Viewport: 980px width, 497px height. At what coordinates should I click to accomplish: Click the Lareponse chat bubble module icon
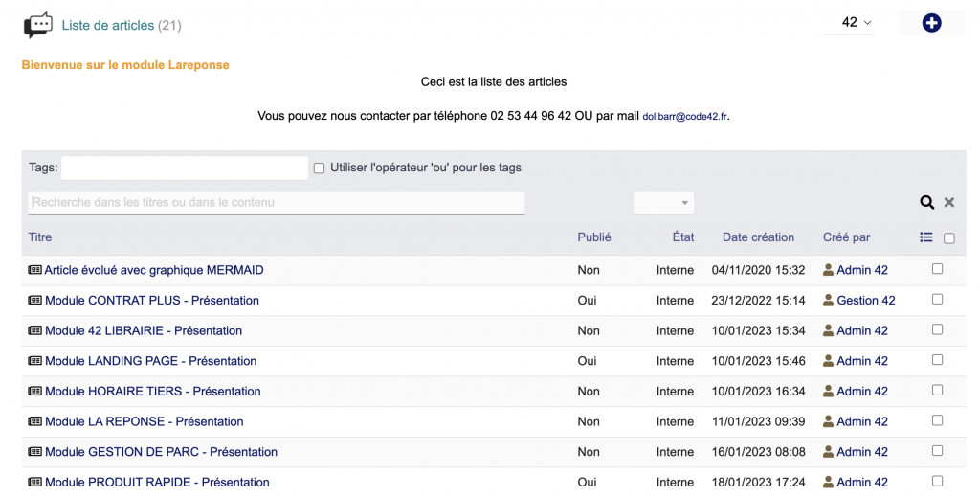(x=38, y=25)
